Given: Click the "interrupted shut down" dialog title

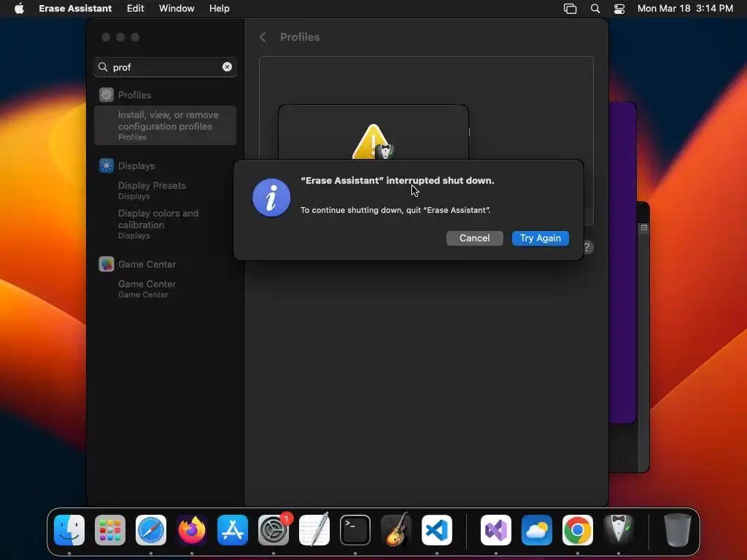Looking at the screenshot, I should (x=398, y=181).
